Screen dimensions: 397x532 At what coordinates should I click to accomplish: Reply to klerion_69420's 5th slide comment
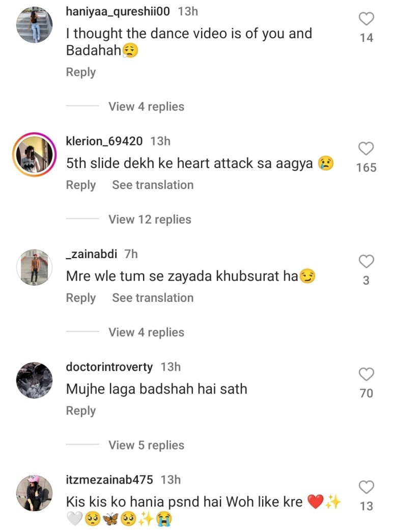coord(81,185)
